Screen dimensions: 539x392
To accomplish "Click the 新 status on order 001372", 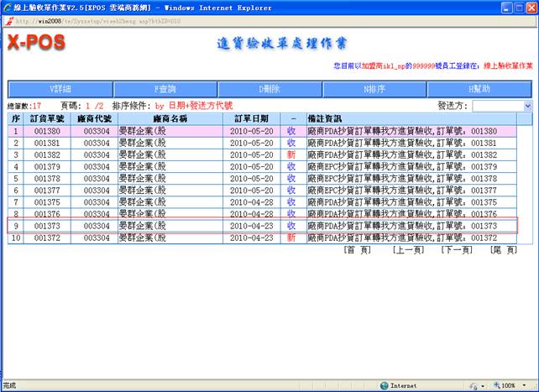I will (x=291, y=238).
